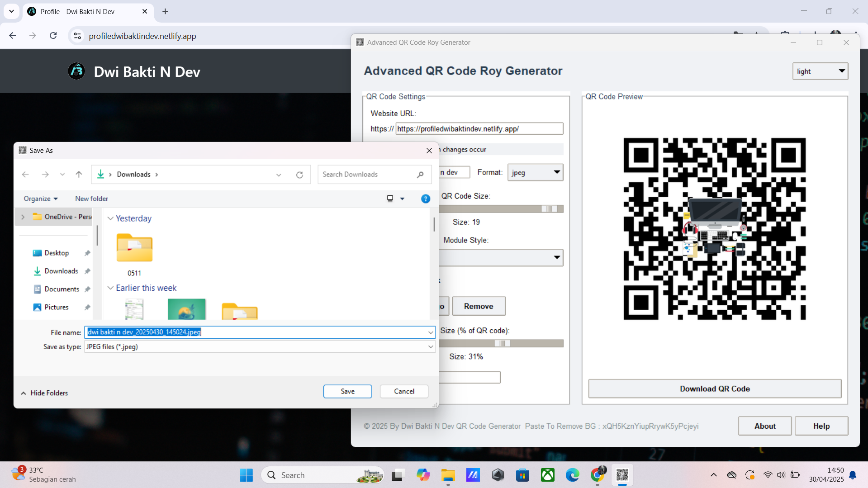This screenshot has height=488, width=868.
Task: Open Copilot from the taskbar
Action: click(423, 475)
